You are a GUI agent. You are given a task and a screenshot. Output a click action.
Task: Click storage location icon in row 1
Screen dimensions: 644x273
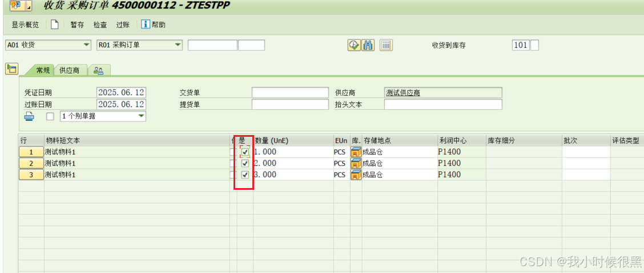[x=356, y=152]
